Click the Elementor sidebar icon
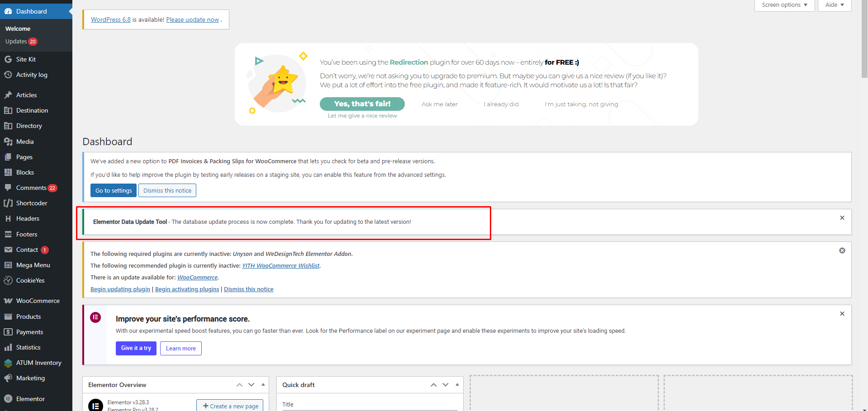This screenshot has width=868, height=411. pos(8,399)
